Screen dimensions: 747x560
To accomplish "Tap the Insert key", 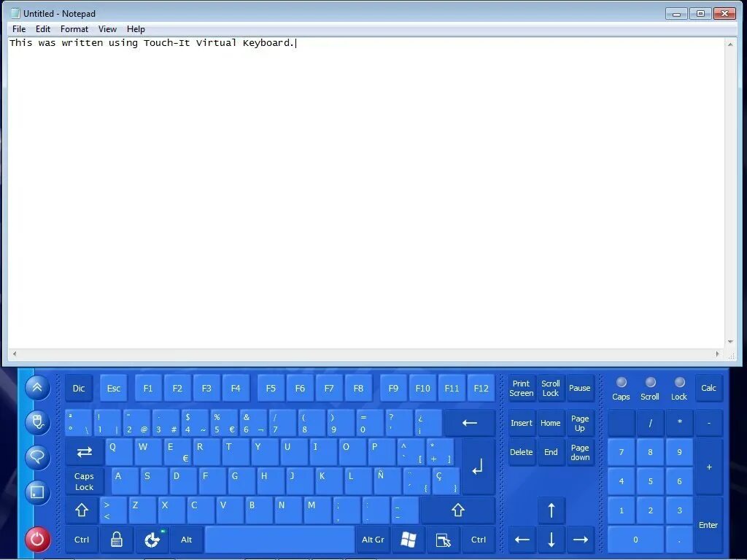I will [521, 422].
